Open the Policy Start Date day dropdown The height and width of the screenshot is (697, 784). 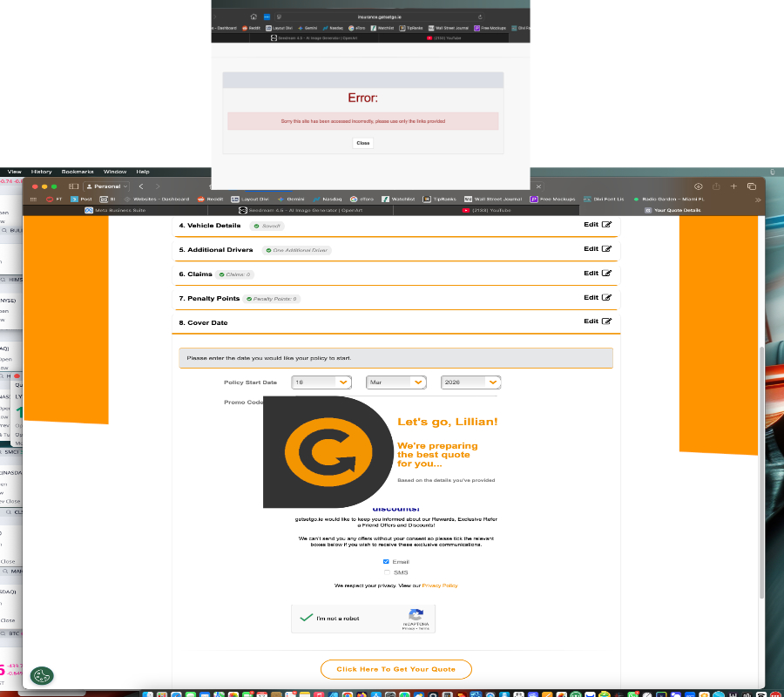click(321, 382)
